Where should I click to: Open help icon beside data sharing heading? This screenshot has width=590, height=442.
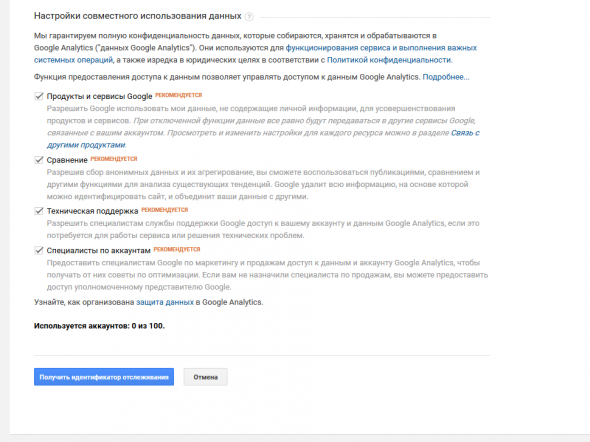[249, 17]
